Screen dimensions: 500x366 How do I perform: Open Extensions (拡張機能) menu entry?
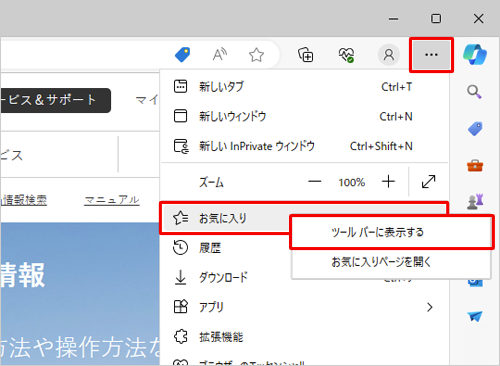pos(304,337)
